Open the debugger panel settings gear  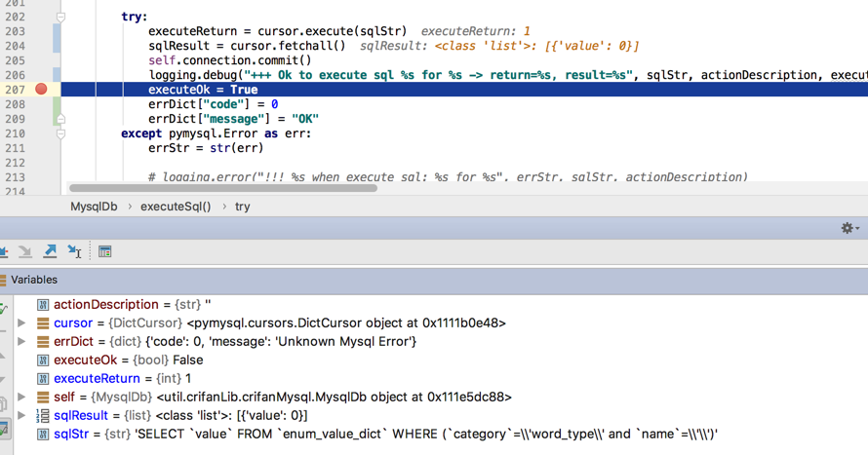(848, 228)
